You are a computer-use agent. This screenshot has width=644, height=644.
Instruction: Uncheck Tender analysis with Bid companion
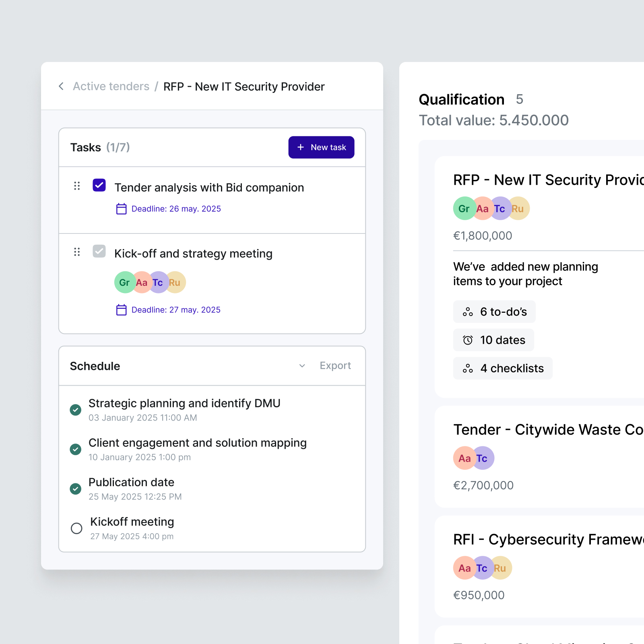[x=99, y=185]
